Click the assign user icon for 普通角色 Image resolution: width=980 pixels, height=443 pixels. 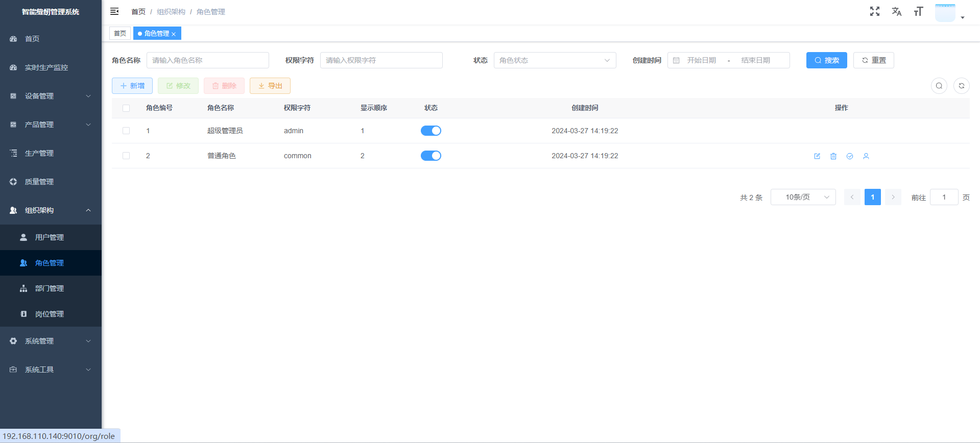(x=866, y=156)
